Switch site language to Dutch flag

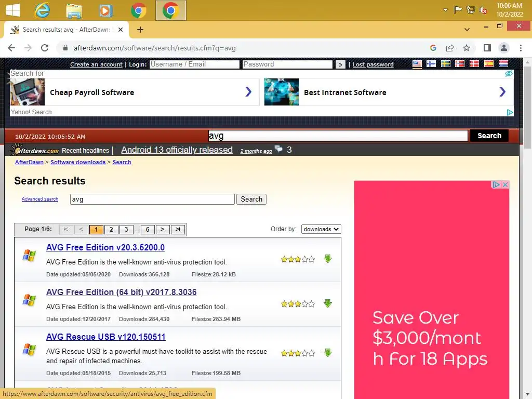pos(503,64)
